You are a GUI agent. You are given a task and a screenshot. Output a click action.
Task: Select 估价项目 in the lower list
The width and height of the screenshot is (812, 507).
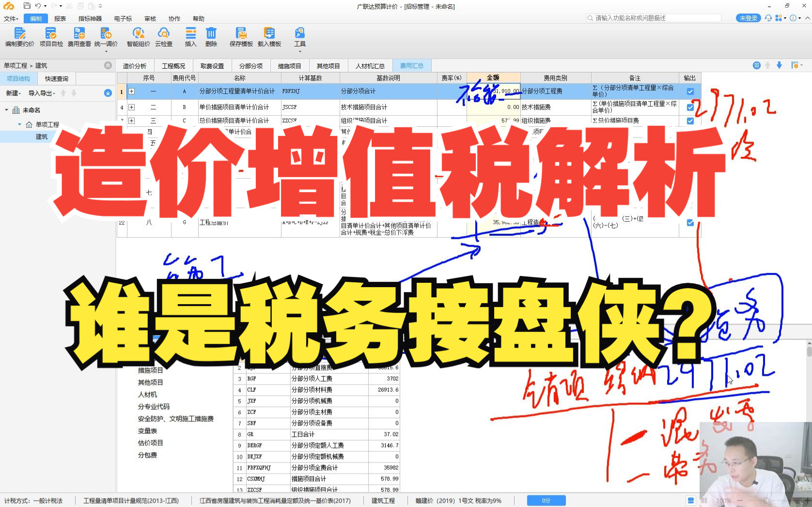click(151, 443)
